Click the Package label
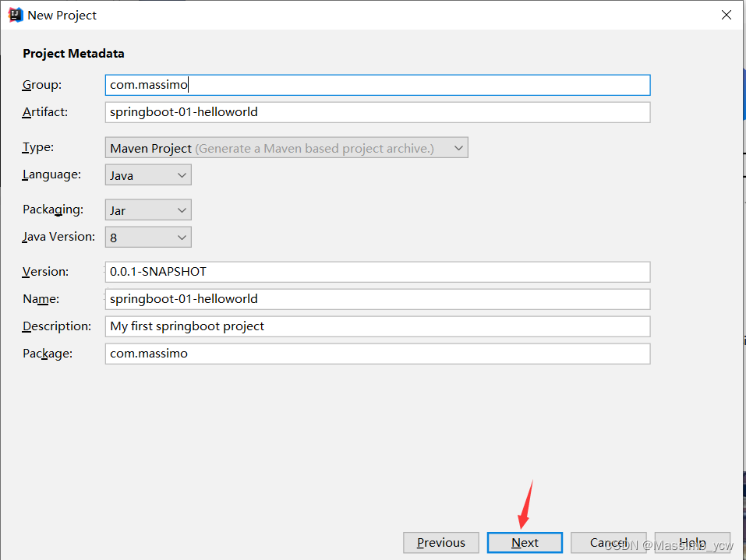The image size is (746, 560). coord(48,354)
